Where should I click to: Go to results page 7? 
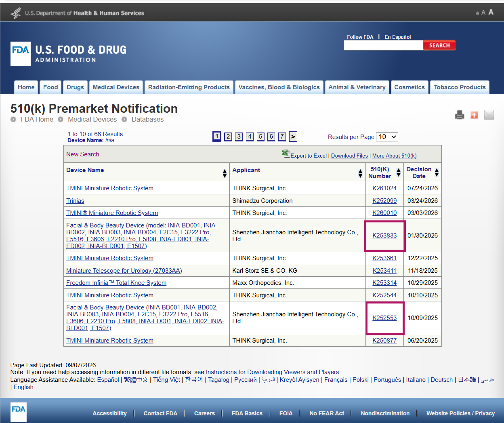tap(282, 137)
